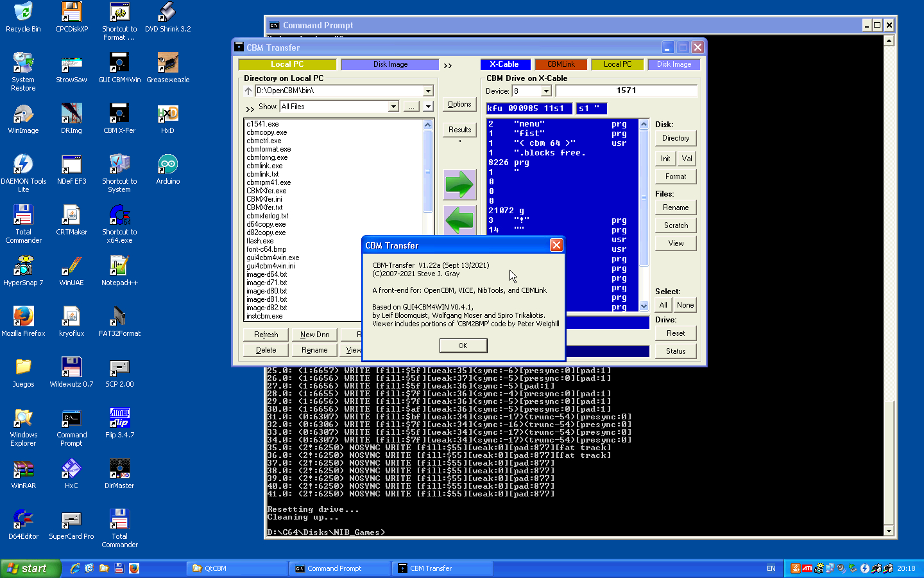The image size is (924, 578).
Task: Select the D64Editor desktop icon
Action: (23, 525)
